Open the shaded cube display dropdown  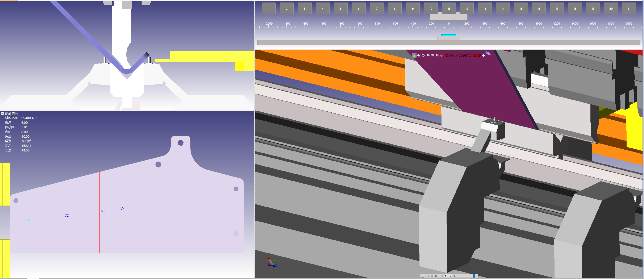(479, 55)
